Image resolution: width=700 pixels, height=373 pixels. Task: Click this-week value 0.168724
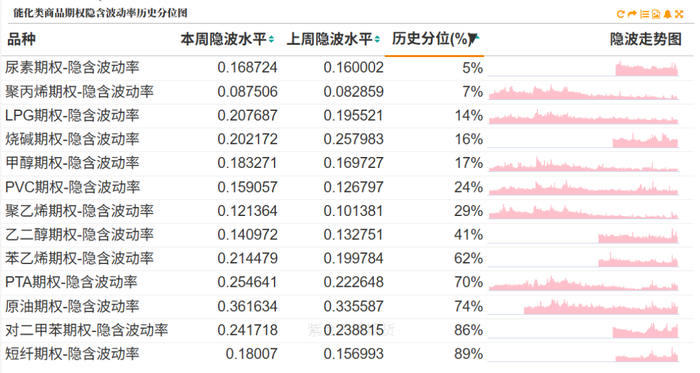pos(247,68)
